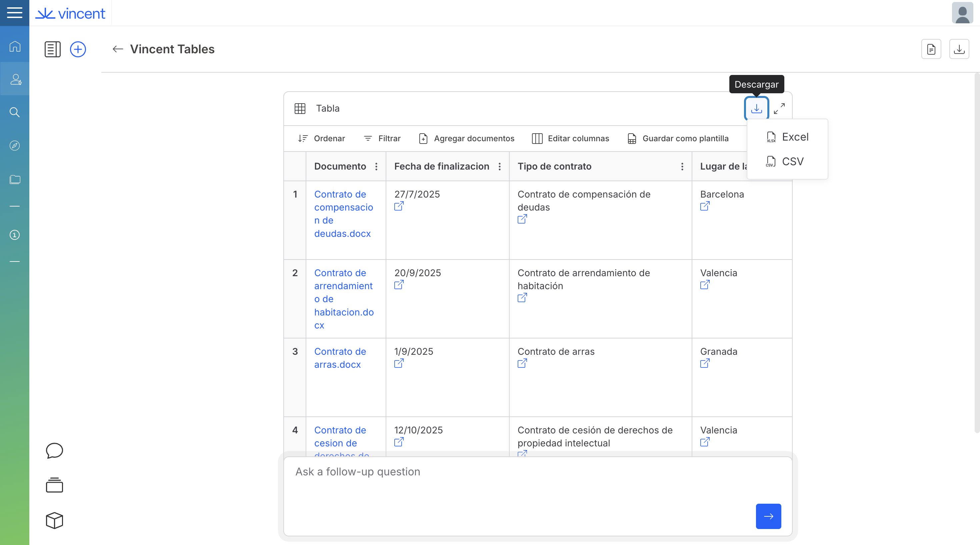The image size is (980, 545).
Task: Open Contrato de arras.docx link
Action: (x=340, y=358)
